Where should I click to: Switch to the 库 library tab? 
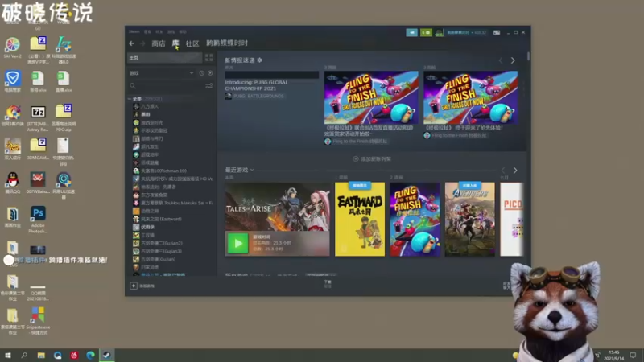[175, 43]
